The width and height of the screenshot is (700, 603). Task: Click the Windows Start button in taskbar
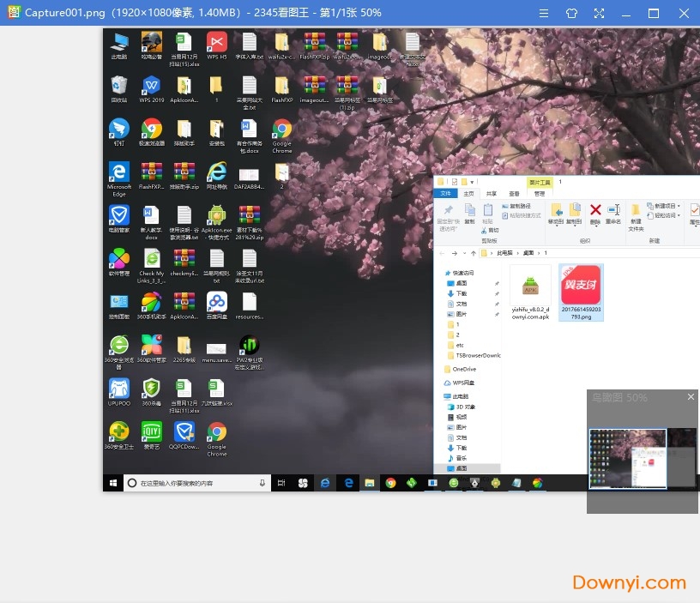112,483
